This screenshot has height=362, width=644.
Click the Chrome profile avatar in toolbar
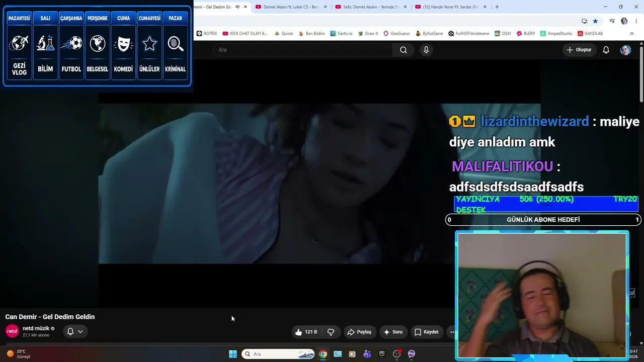pos(624,21)
